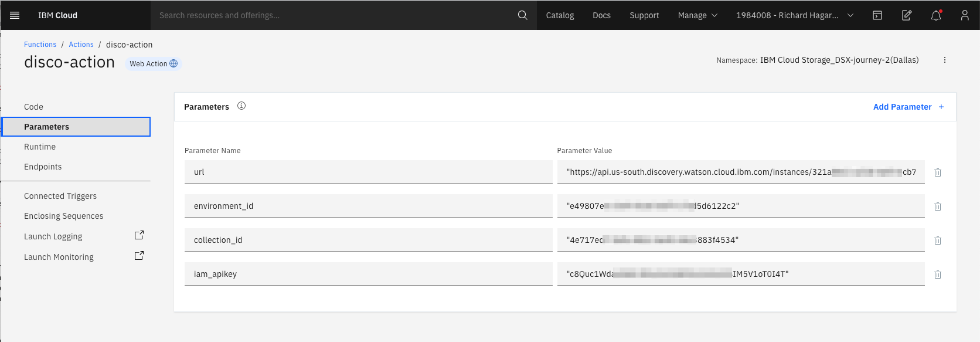Edit the iam_apikey value field
The image size is (980, 342).
[741, 274]
